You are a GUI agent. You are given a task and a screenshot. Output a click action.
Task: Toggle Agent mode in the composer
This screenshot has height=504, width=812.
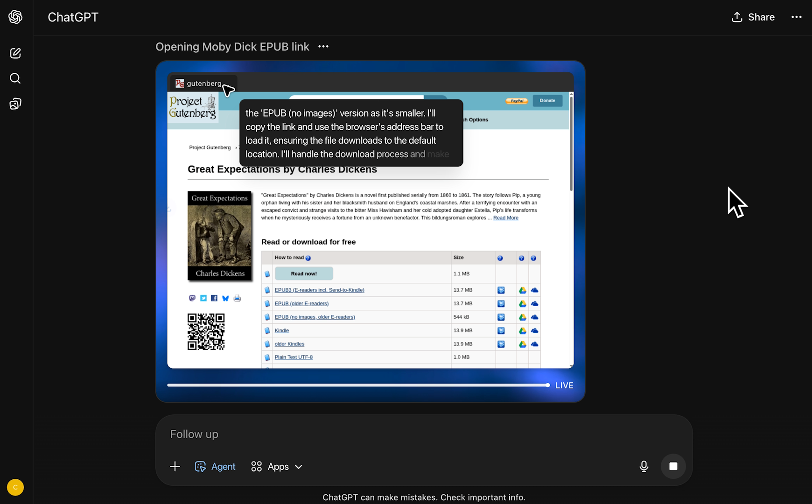215,466
